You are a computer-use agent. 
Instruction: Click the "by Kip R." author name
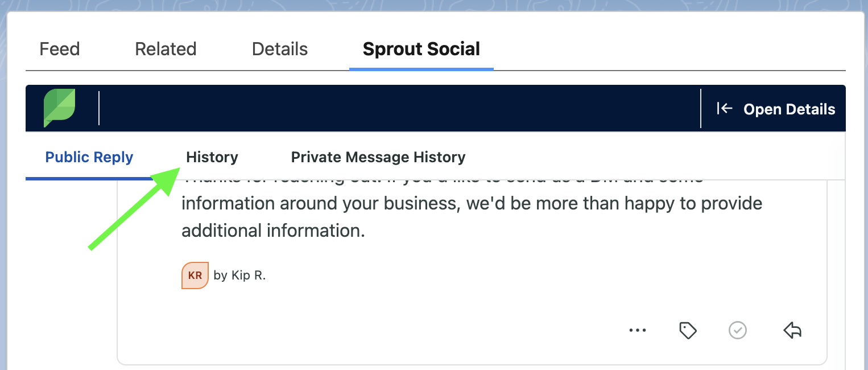tap(239, 276)
